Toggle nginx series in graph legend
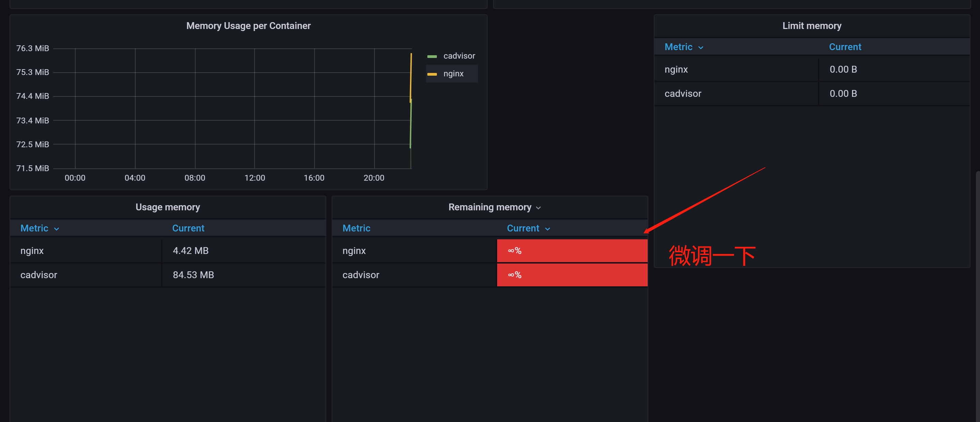Image resolution: width=980 pixels, height=422 pixels. pos(453,74)
